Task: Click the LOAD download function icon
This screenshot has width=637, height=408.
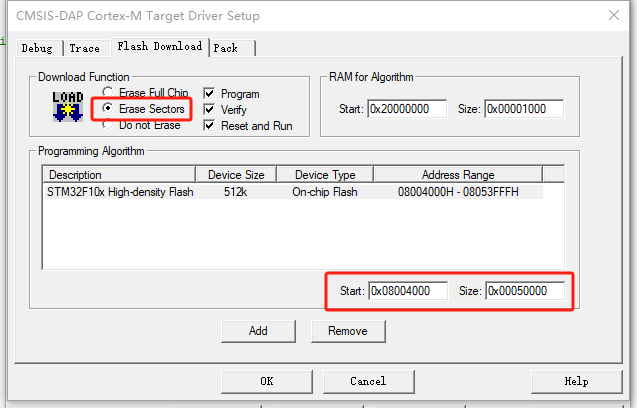Action: point(67,108)
